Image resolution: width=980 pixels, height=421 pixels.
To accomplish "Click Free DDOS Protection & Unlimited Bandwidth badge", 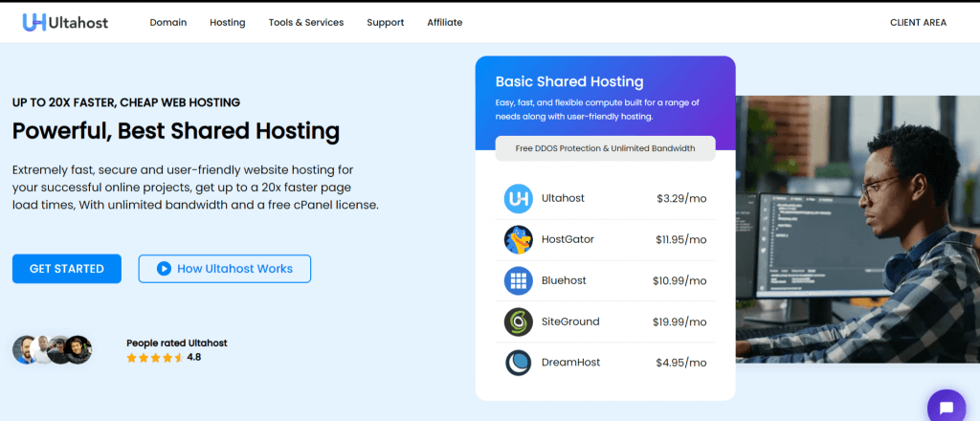I will coord(605,148).
